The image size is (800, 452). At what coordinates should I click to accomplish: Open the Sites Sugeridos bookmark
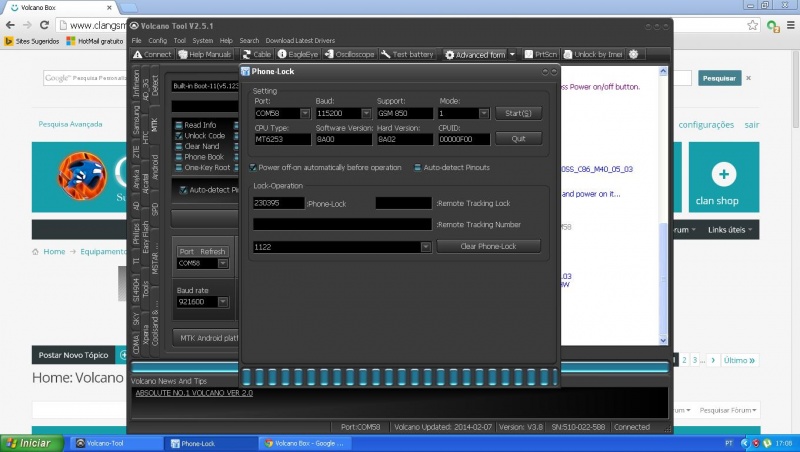32,41
